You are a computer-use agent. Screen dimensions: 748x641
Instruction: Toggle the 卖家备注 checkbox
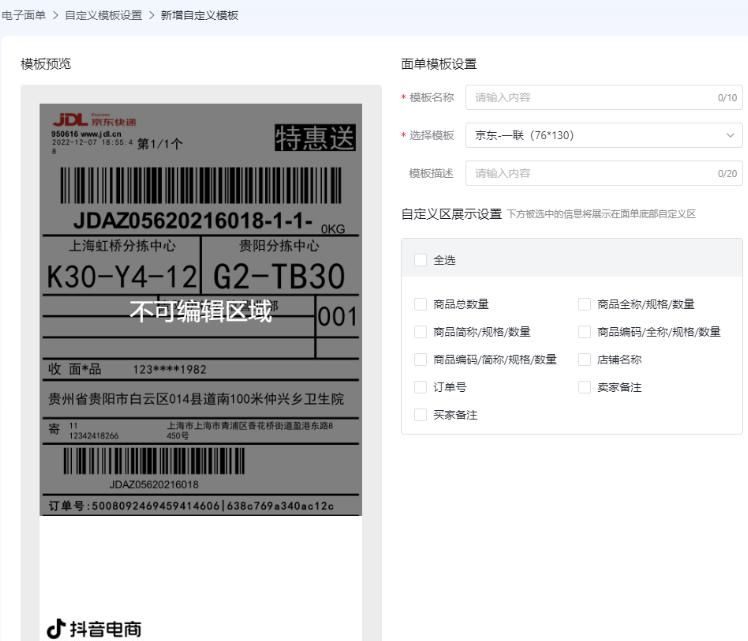coord(584,387)
